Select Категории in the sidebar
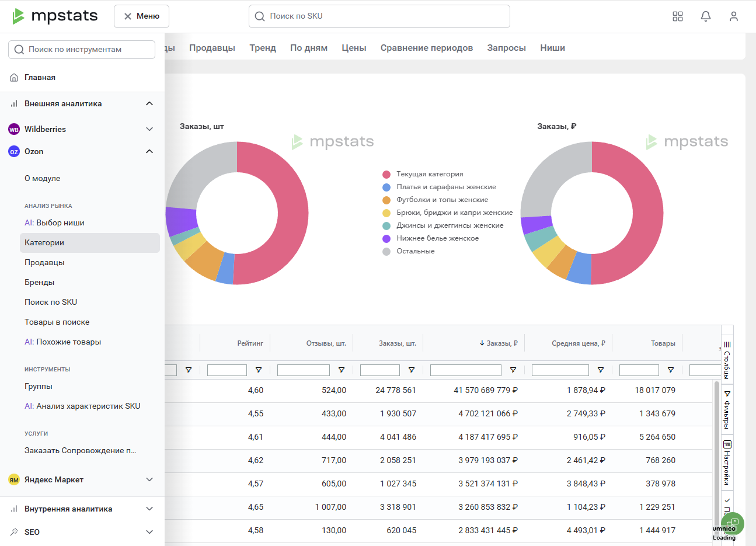 coord(90,243)
